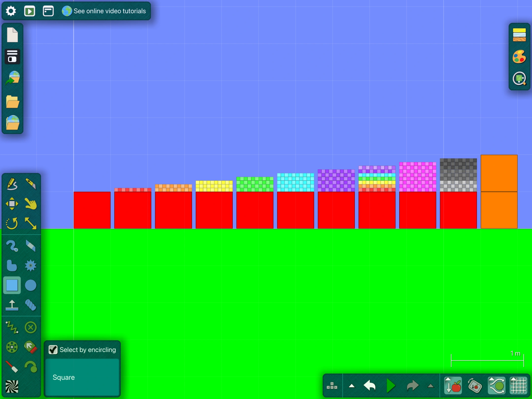532x399 pixels.
Task: Choose the Gear tool
Action: click(x=31, y=266)
